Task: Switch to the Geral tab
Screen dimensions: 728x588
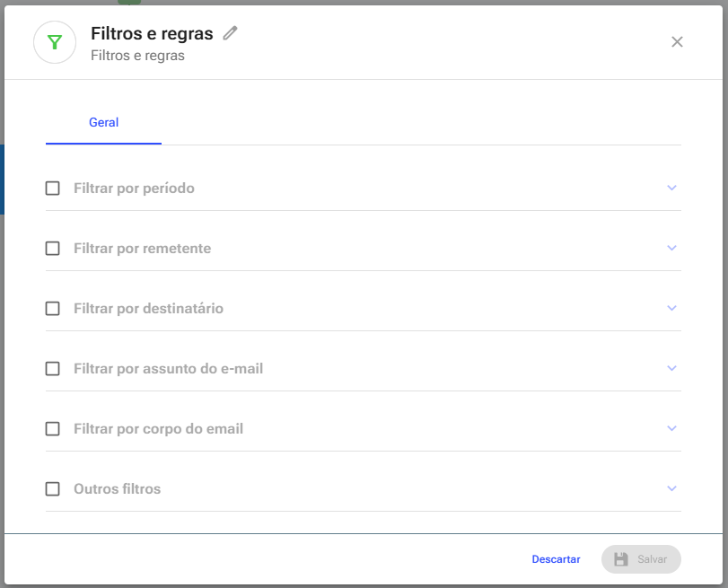Action: pyautogui.click(x=103, y=123)
